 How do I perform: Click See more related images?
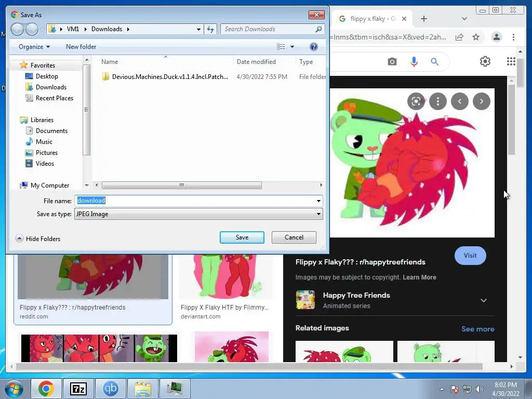coord(478,329)
